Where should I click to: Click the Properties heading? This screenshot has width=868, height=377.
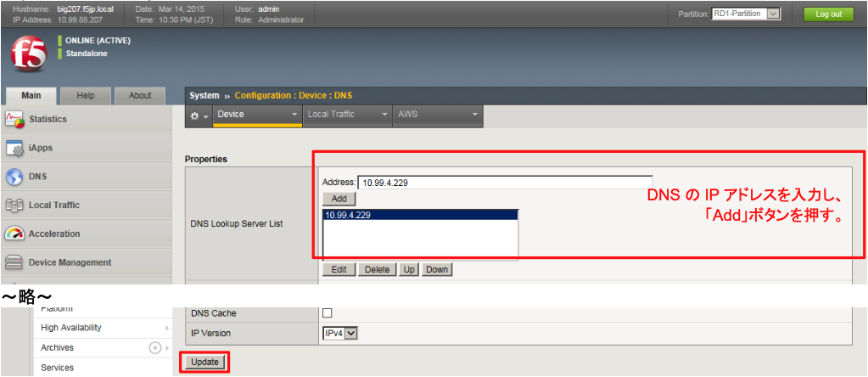coord(206,159)
